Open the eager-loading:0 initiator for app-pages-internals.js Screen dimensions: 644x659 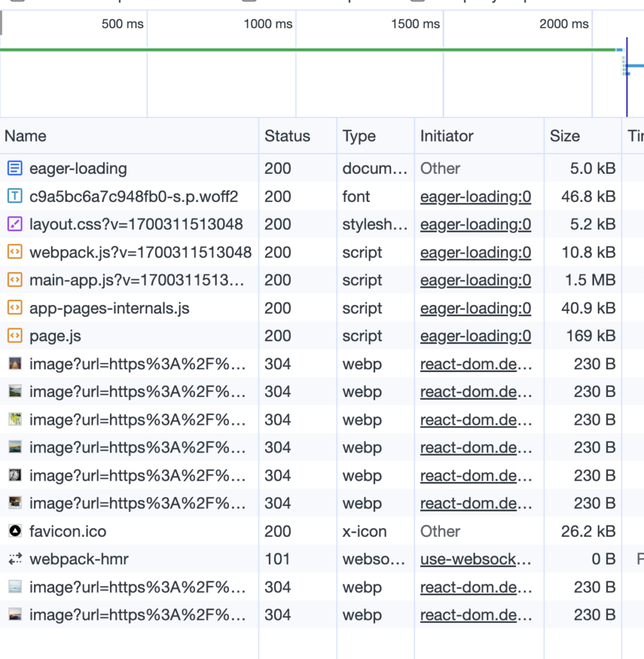tap(475, 308)
